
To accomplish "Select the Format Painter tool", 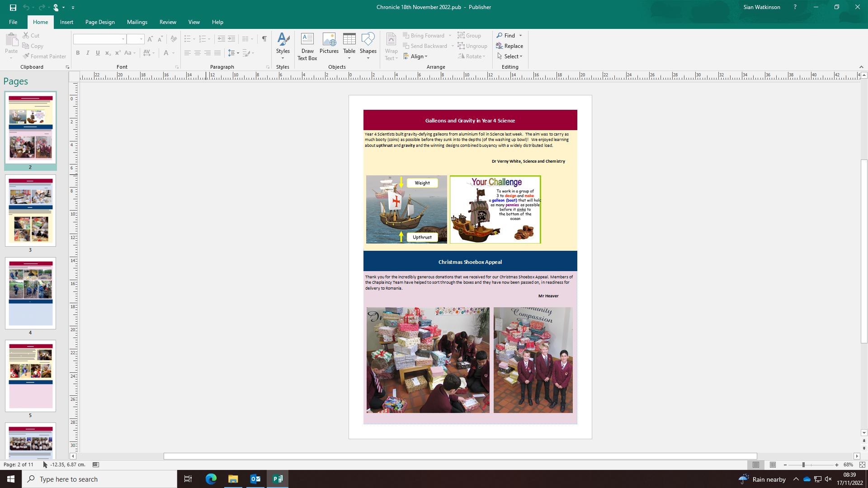I will point(44,56).
